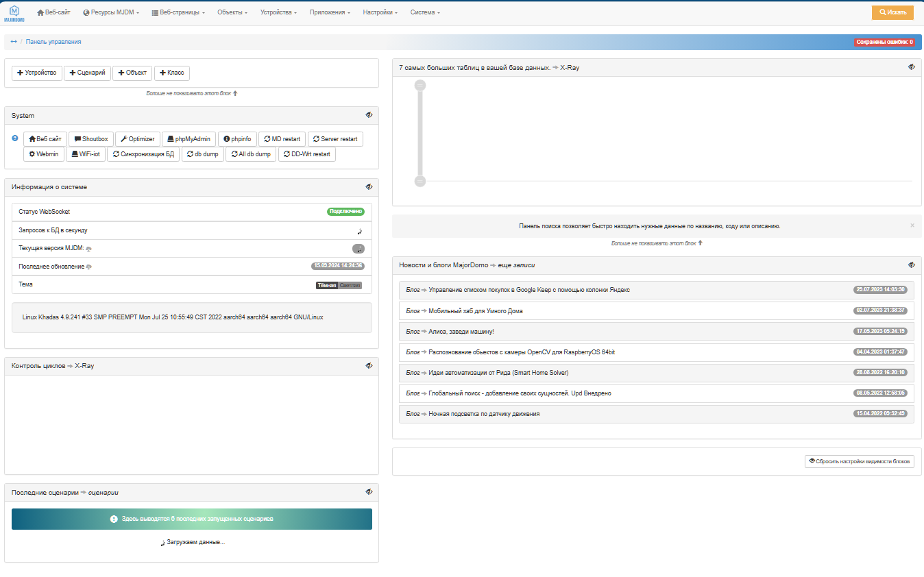924x577 pixels.
Task: Open the phpinfo page
Action: [x=237, y=139]
